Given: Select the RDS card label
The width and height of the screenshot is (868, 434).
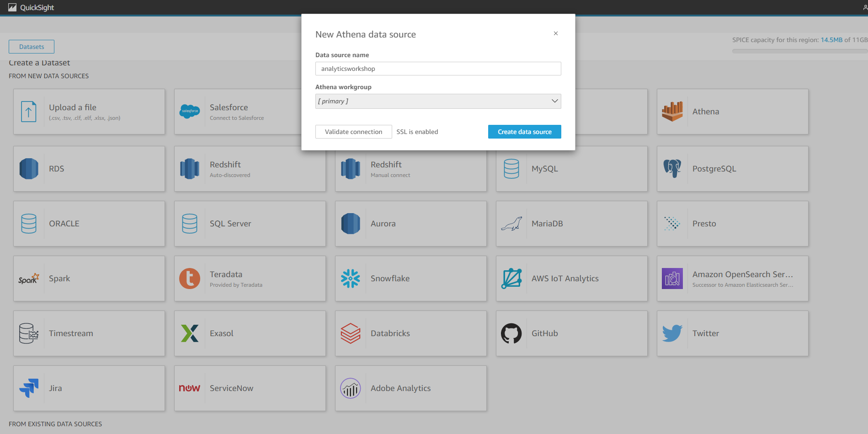Looking at the screenshot, I should click(x=57, y=169).
